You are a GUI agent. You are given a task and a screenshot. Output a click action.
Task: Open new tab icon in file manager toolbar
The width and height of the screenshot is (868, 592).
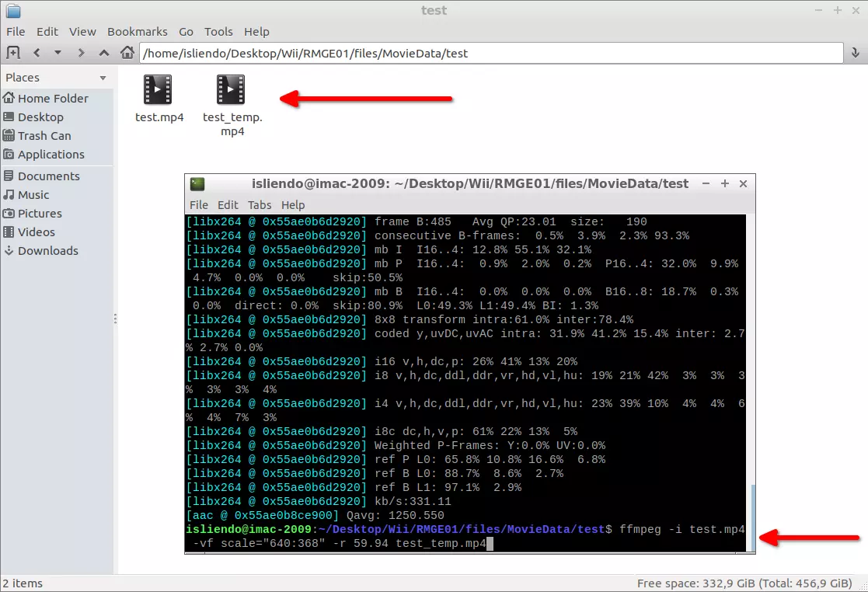[12, 53]
